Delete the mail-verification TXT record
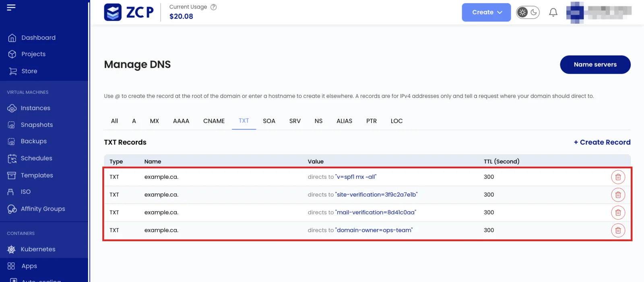 click(618, 213)
